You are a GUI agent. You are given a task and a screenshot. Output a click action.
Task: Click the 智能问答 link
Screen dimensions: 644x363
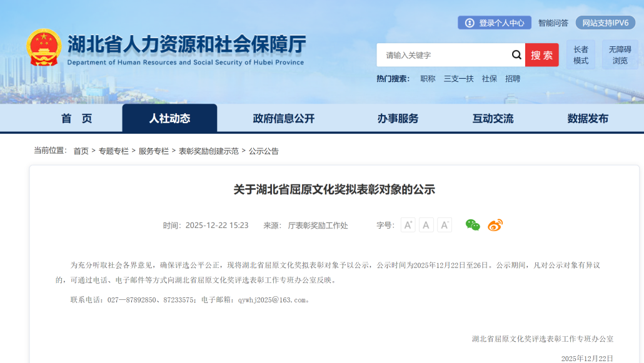pos(553,23)
